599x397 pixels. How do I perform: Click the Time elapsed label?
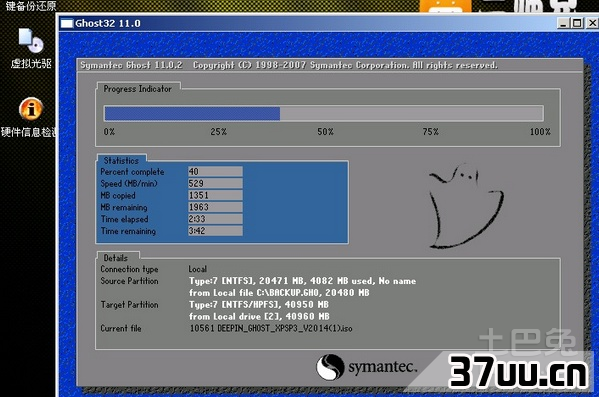click(124, 219)
